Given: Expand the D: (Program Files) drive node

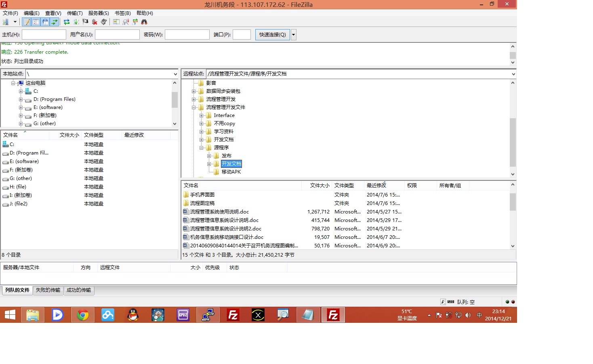Looking at the screenshot, I should [21, 99].
